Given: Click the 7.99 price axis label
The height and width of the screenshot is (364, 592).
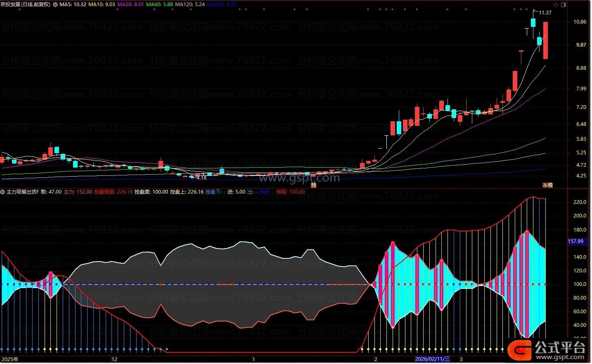Looking at the screenshot, I should point(581,89).
